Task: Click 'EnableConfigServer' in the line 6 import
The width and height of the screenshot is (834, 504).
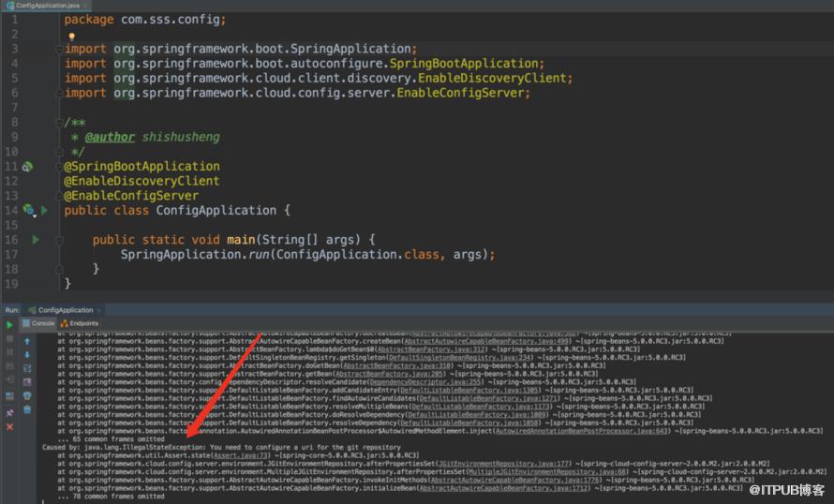Action: tap(461, 93)
